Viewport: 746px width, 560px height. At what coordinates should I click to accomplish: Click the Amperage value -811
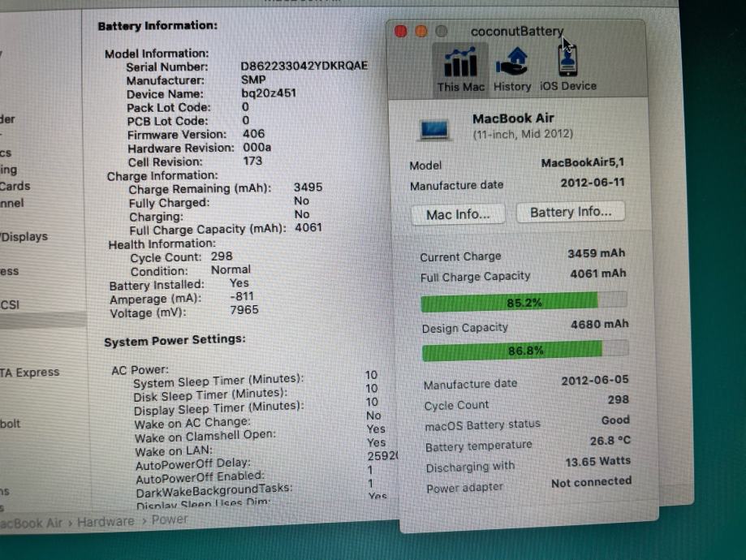[242, 296]
